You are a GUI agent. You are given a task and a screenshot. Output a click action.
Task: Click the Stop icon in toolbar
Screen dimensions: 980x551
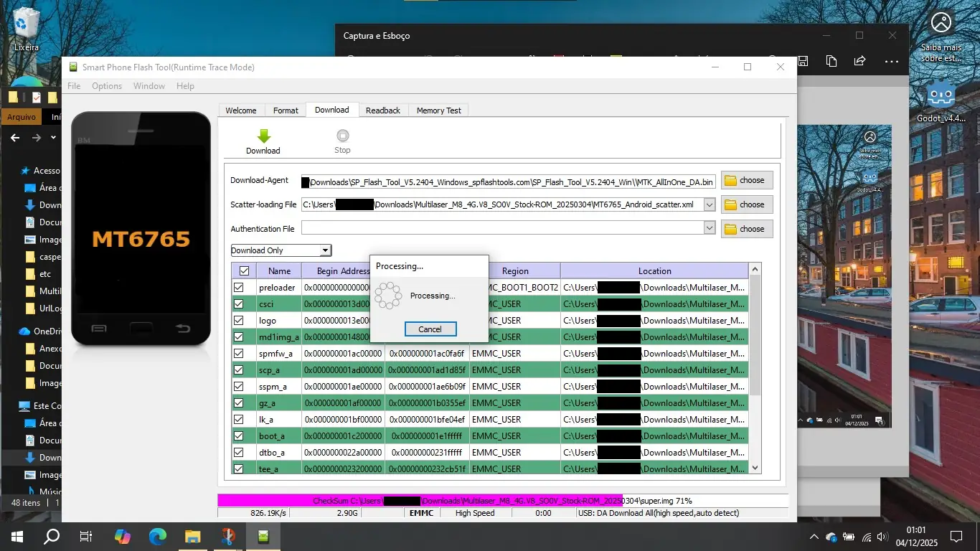pyautogui.click(x=342, y=136)
